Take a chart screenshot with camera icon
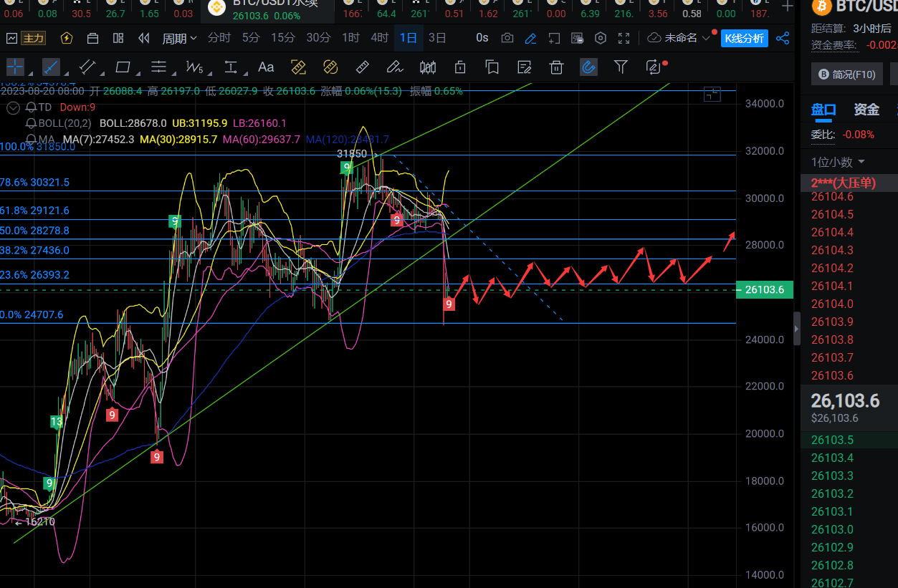 (507, 38)
